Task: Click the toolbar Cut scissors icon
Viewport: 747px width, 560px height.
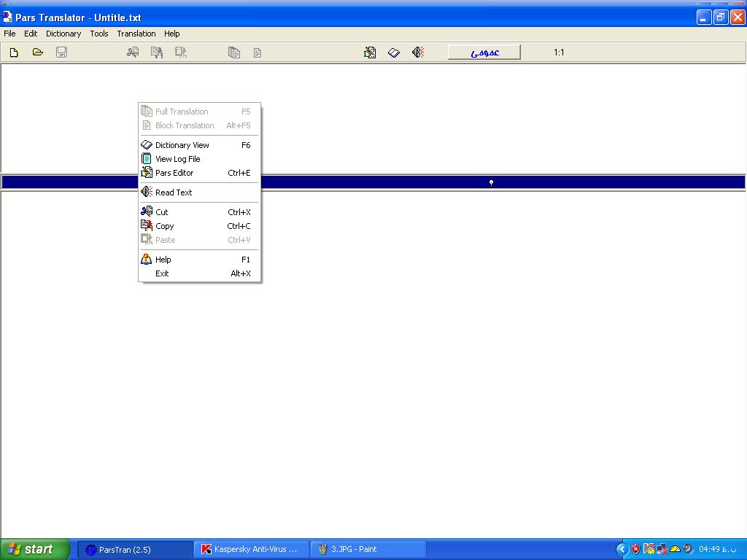Action: pos(133,52)
